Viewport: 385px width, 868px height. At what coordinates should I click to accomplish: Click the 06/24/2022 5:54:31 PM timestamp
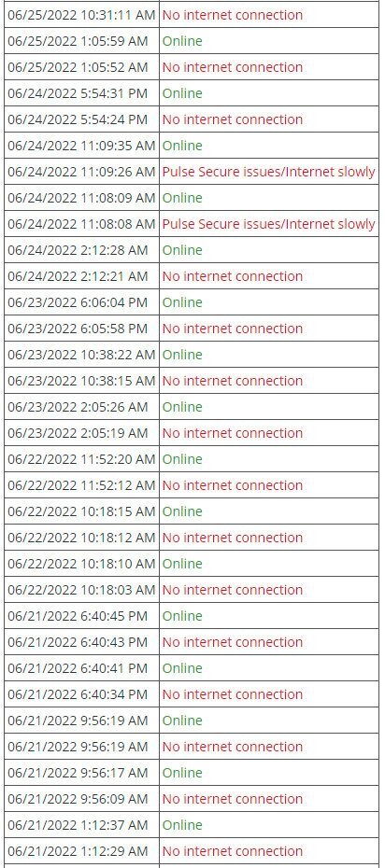point(78,93)
